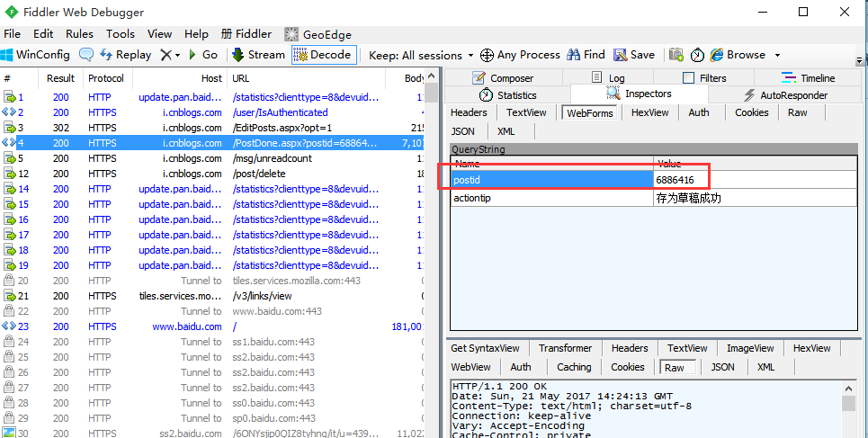Viewport: 868px width, 438px height.
Task: Select session 5 /msg/unreadcount
Action: pyautogui.click(x=213, y=158)
